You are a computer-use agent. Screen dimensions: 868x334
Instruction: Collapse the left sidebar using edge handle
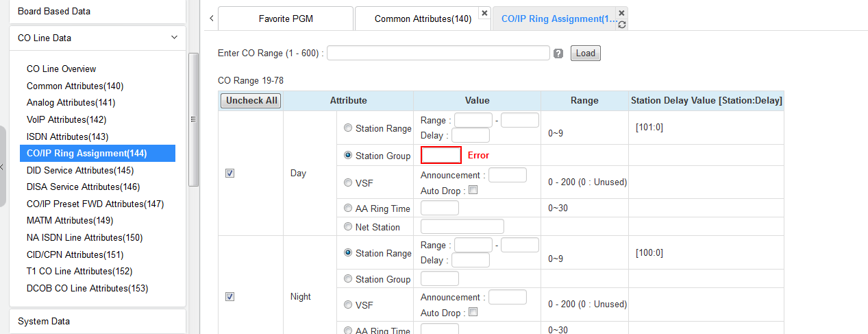(3, 167)
